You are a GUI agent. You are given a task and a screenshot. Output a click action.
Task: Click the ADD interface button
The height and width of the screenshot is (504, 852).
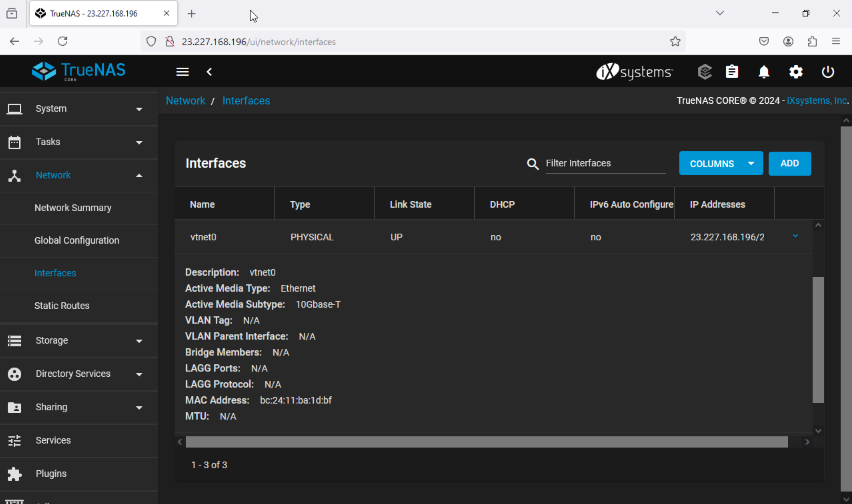[x=790, y=163]
